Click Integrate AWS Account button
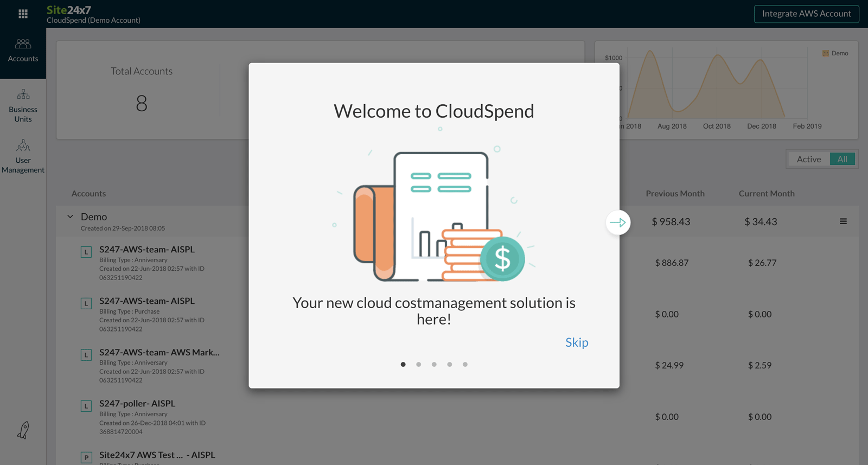 [x=806, y=14]
